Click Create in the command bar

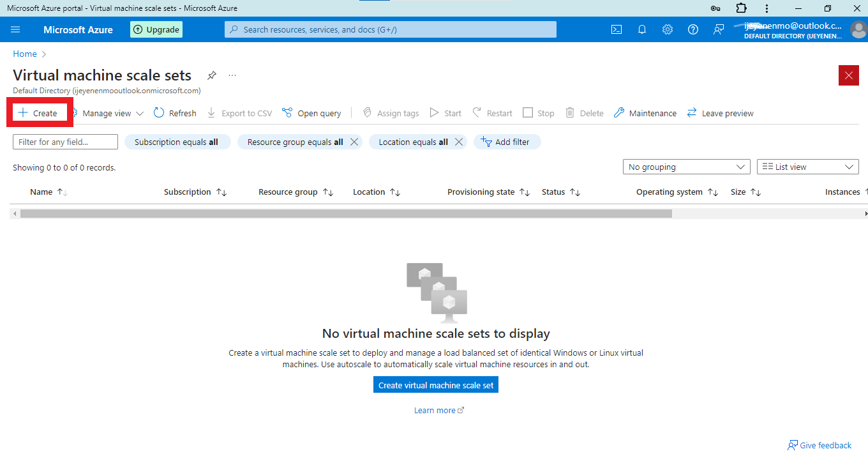tap(38, 113)
